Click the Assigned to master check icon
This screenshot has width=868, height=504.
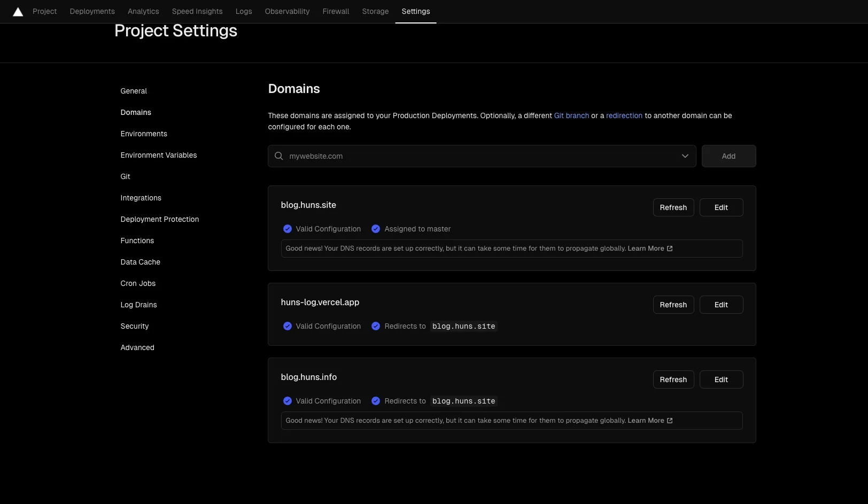(376, 229)
